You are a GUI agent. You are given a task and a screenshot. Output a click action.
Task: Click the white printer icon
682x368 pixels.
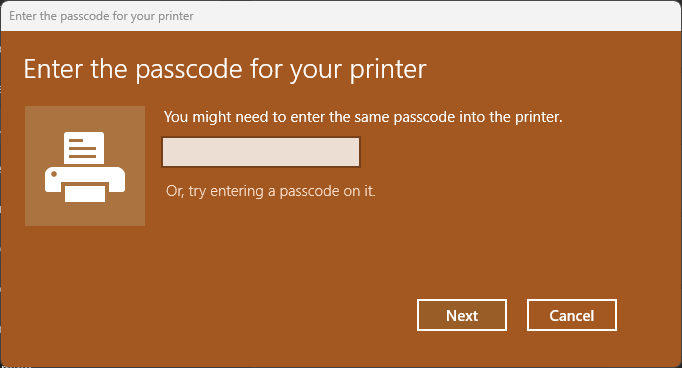click(x=85, y=167)
